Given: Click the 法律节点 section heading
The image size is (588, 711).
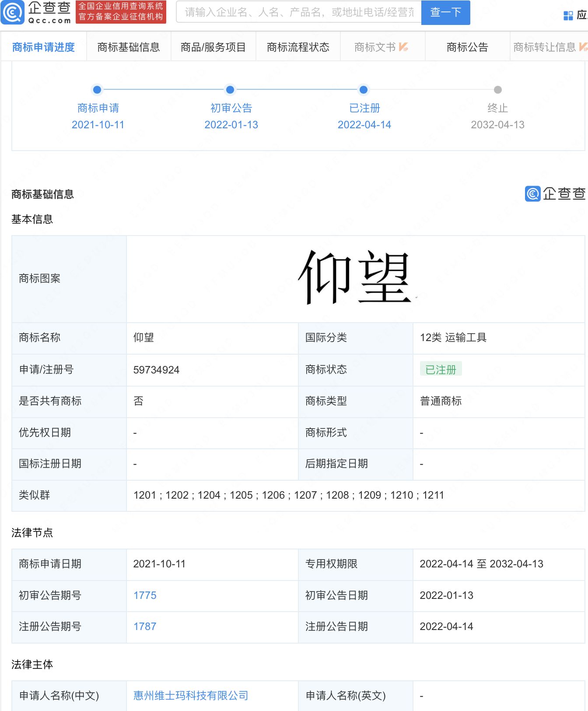Looking at the screenshot, I should (32, 533).
